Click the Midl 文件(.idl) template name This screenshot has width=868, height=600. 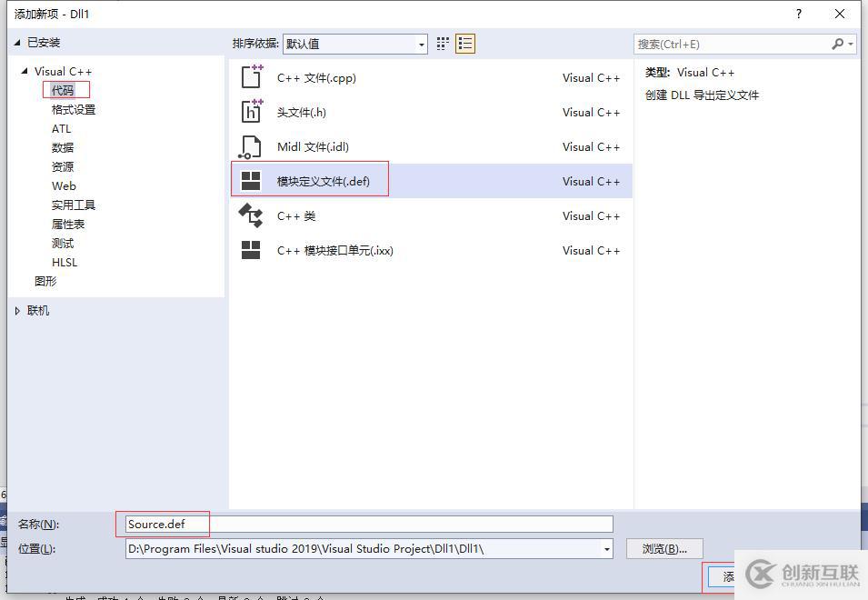pyautogui.click(x=314, y=146)
